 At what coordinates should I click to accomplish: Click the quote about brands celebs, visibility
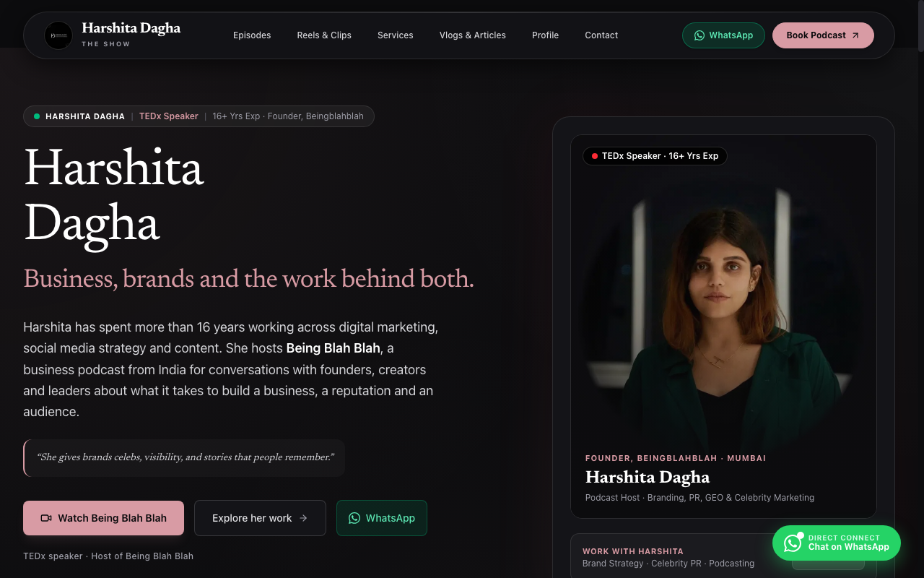pos(185,457)
